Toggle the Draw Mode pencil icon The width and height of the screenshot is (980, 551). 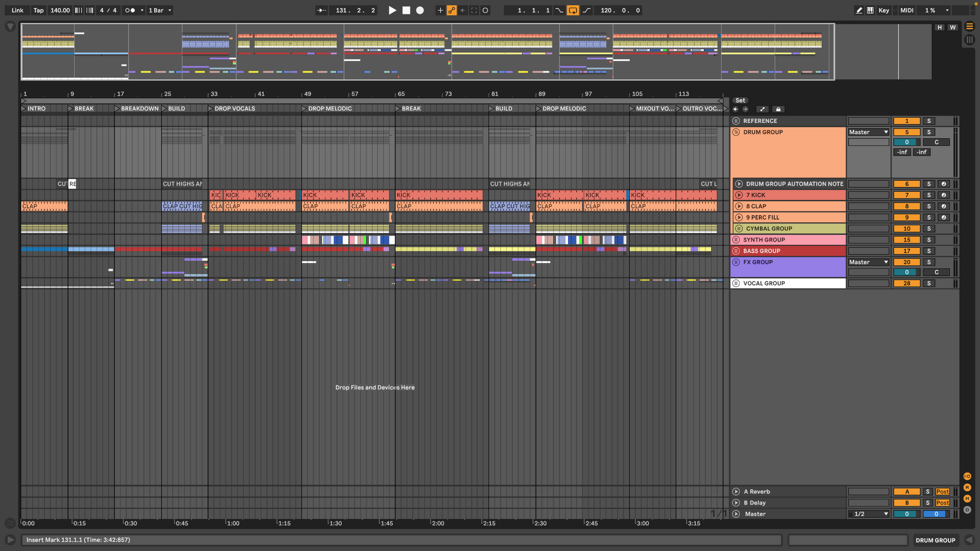pyautogui.click(x=859, y=10)
